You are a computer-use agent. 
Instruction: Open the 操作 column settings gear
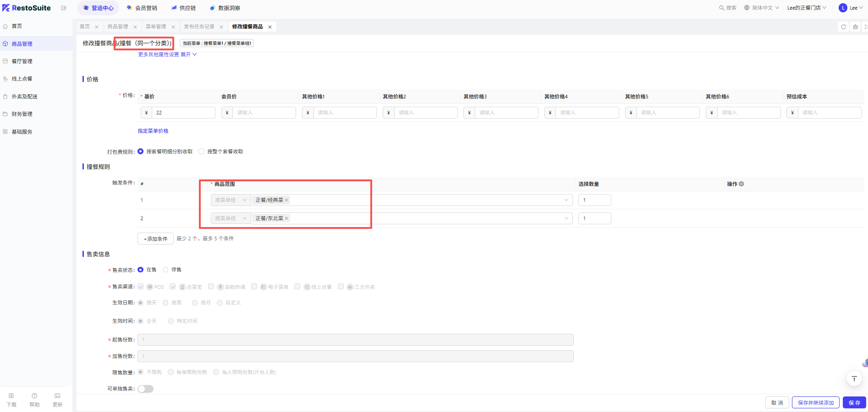[742, 184]
